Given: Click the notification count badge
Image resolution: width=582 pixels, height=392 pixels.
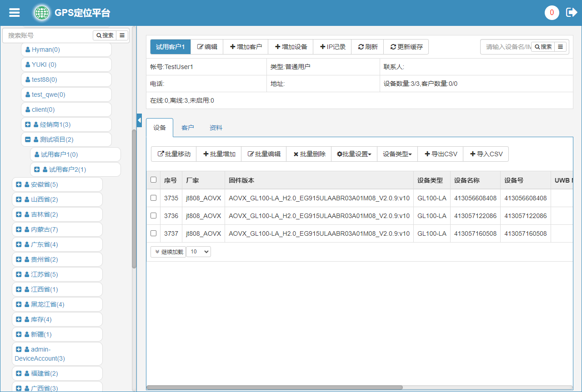Looking at the screenshot, I should (552, 13).
